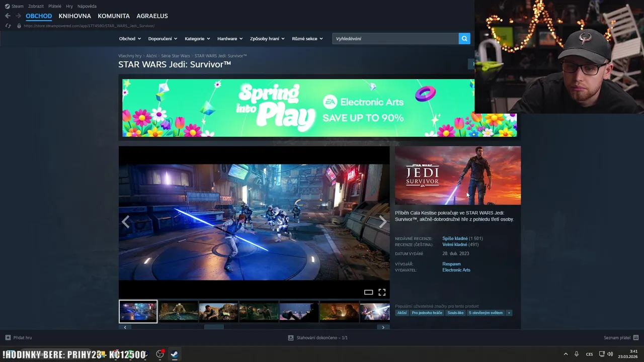
Task: Switch to the OBCHOD tab
Action: [x=39, y=16]
